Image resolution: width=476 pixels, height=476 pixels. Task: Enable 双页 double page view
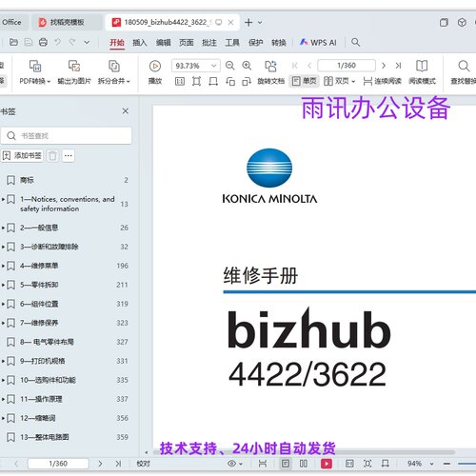[339, 81]
